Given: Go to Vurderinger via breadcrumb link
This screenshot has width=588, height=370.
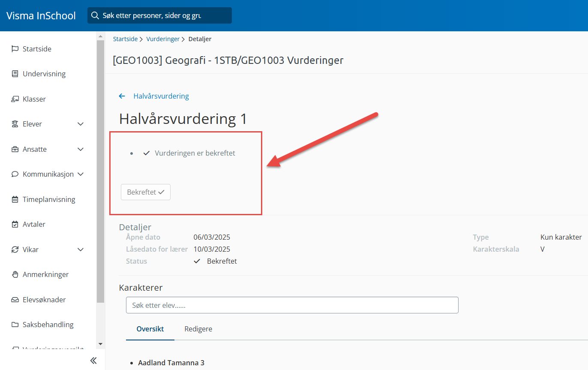Looking at the screenshot, I should click(163, 39).
